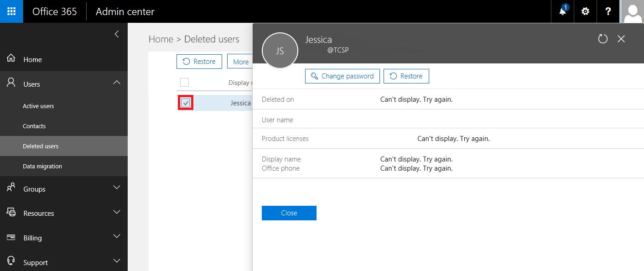Image resolution: width=644 pixels, height=271 pixels.
Task: Open the Office 365 app launcher
Action: tap(11, 11)
